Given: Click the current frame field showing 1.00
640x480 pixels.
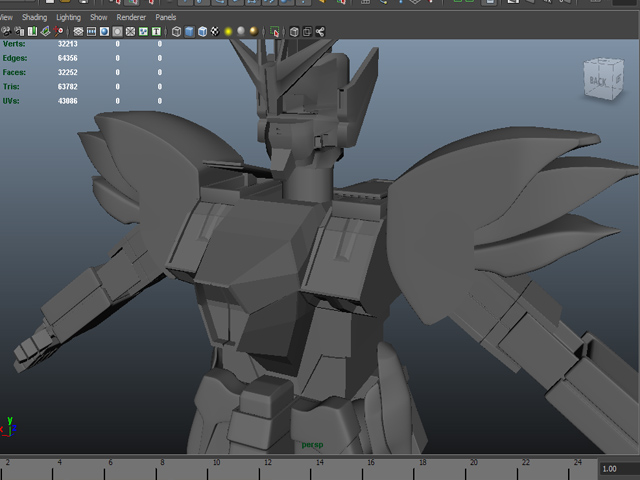Looking at the screenshot, I should [x=618, y=469].
